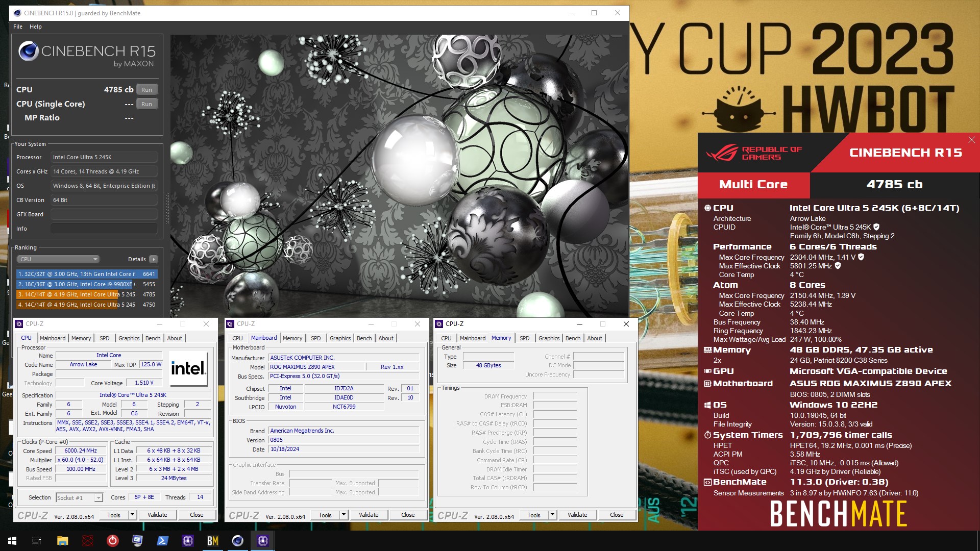The image size is (980, 551).
Task: Switch to Cinebench taskbar icon
Action: [x=238, y=541]
